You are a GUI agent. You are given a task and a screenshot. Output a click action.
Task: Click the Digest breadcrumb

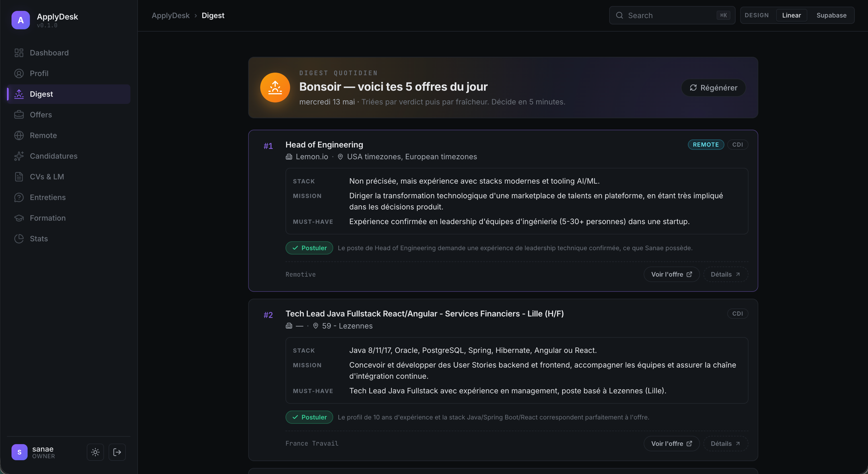coord(213,15)
